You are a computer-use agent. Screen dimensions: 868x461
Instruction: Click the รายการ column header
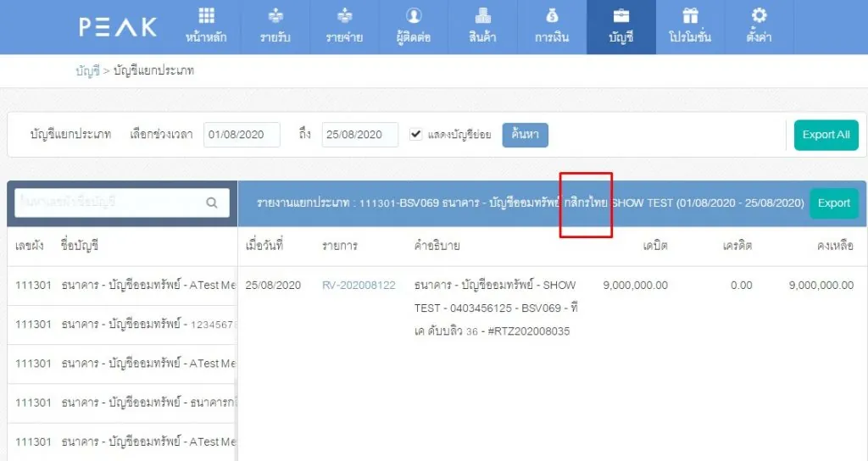339,245
